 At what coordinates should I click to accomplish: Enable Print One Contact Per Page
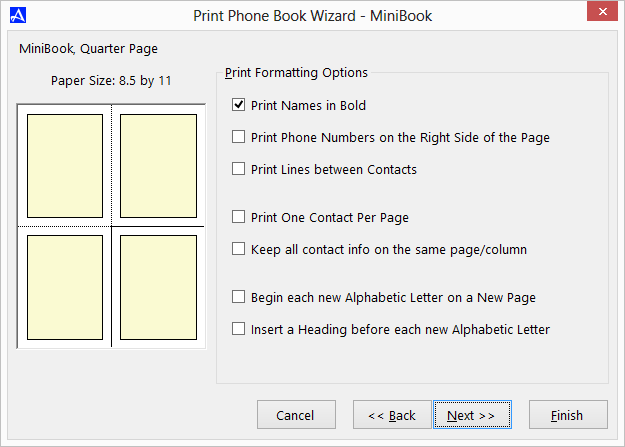click(239, 216)
